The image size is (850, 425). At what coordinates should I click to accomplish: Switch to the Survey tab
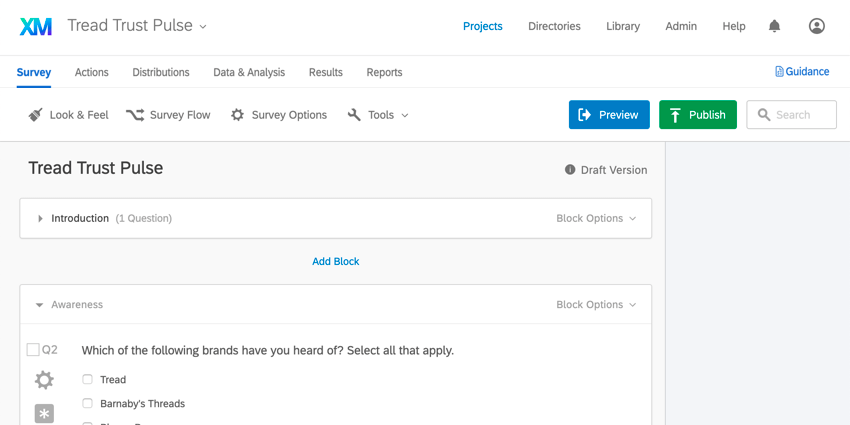pyautogui.click(x=34, y=72)
